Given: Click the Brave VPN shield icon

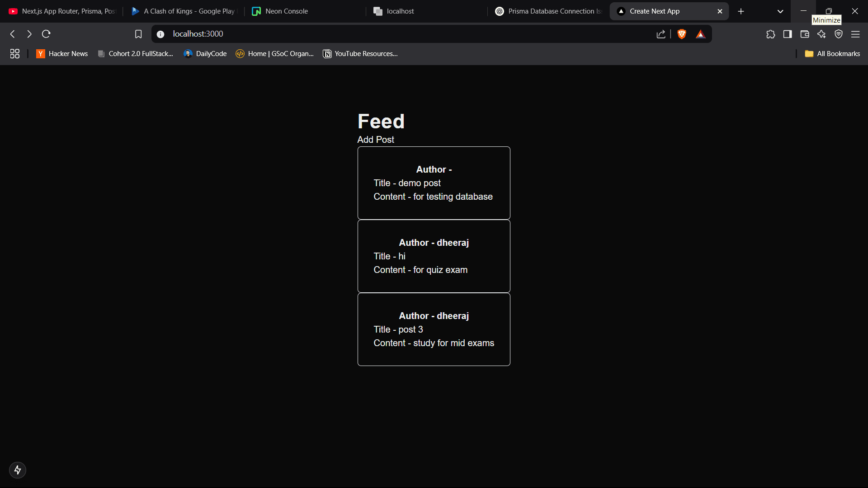Looking at the screenshot, I should point(839,34).
